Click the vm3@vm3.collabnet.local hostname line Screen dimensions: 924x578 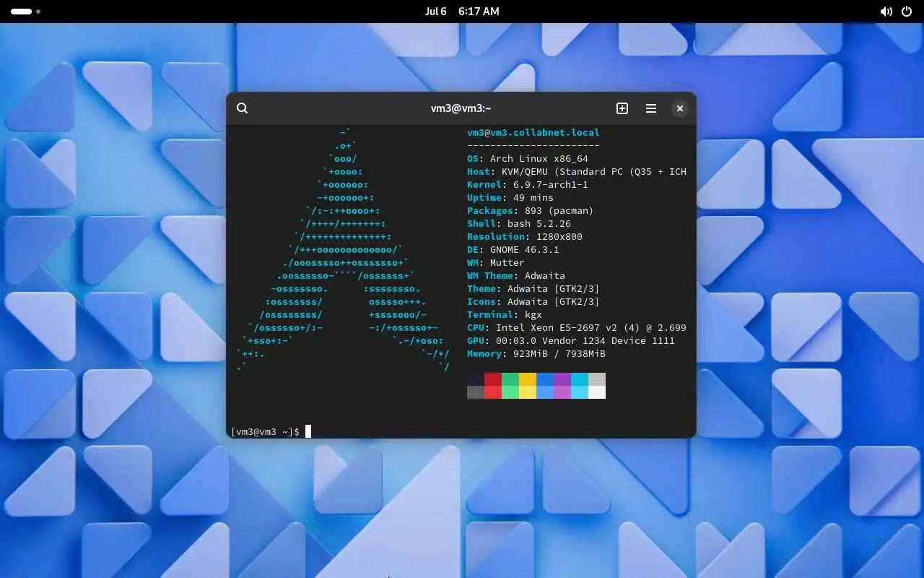[x=533, y=132]
